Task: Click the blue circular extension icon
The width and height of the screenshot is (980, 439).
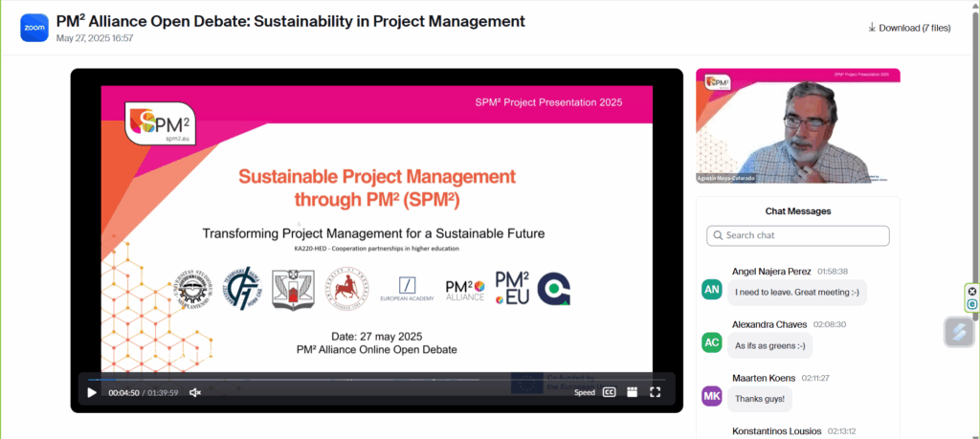Action: point(972,304)
